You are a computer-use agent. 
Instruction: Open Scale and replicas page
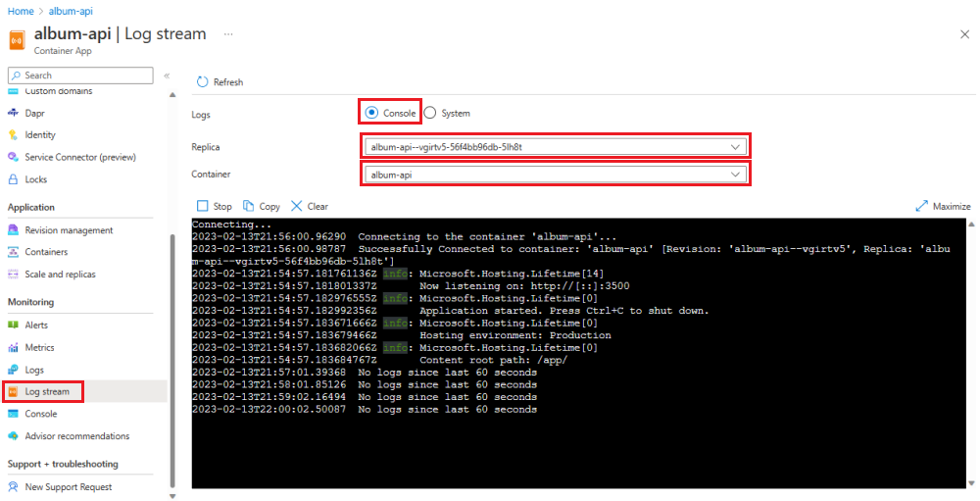click(60, 274)
